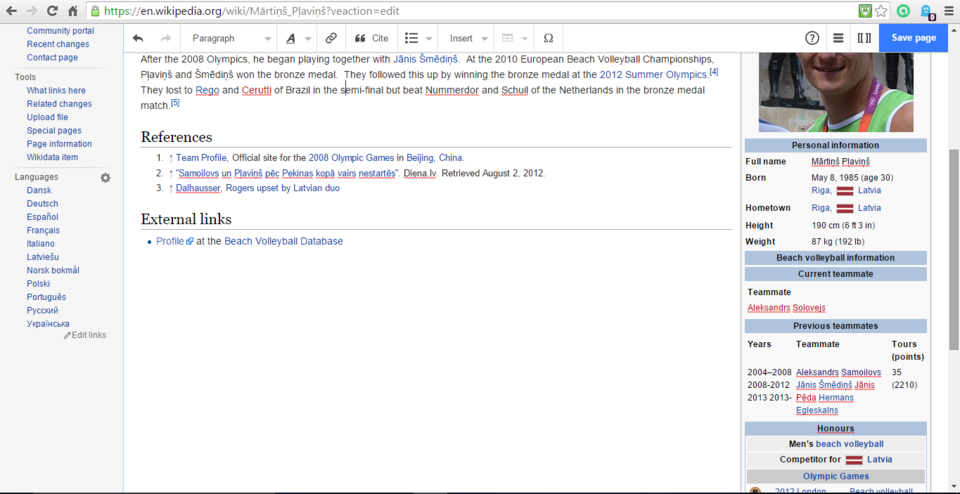Click Beach Volleyball Database link

point(283,242)
